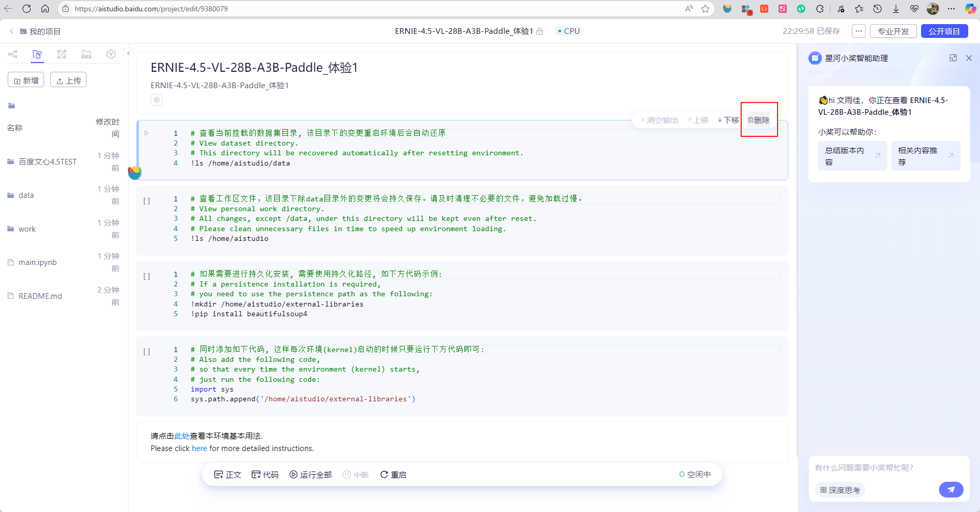Image resolution: width=980 pixels, height=512 pixels.
Task: Click 中断 to interrupt the kernel
Action: 356,475
